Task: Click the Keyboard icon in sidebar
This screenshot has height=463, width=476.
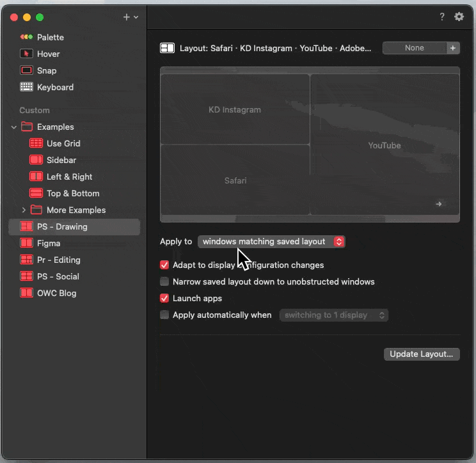Action: click(26, 87)
